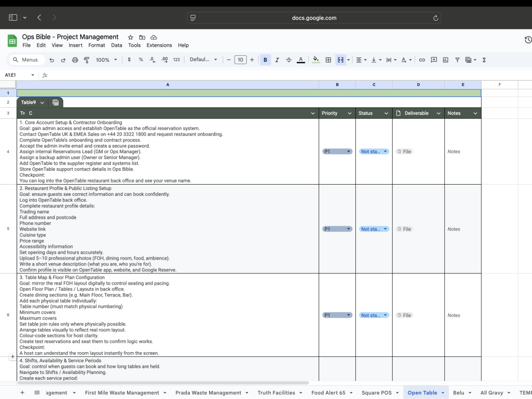This screenshot has height=399, width=532.
Task: Open the Format menu
Action: pos(97,45)
